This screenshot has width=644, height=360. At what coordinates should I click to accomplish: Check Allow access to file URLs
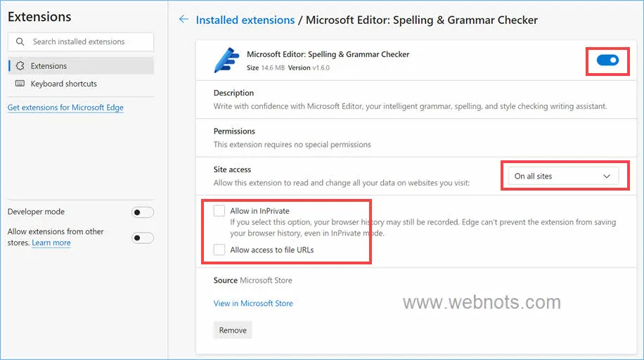pyautogui.click(x=219, y=250)
